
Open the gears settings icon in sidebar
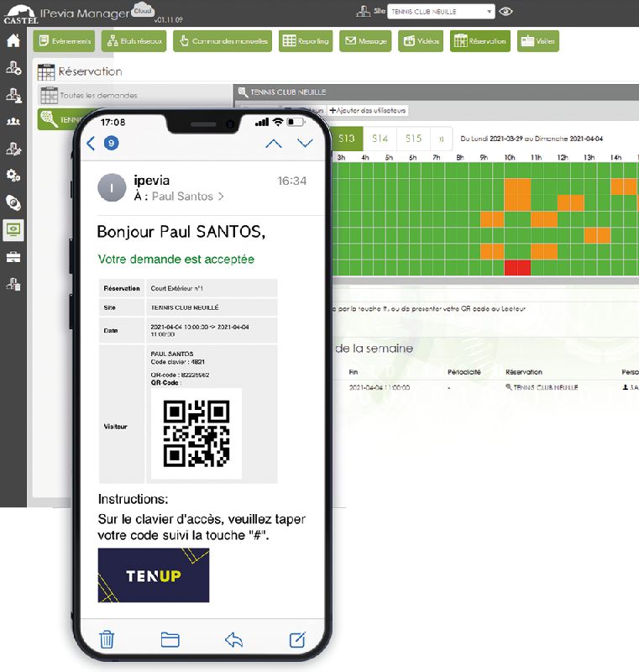(13, 176)
